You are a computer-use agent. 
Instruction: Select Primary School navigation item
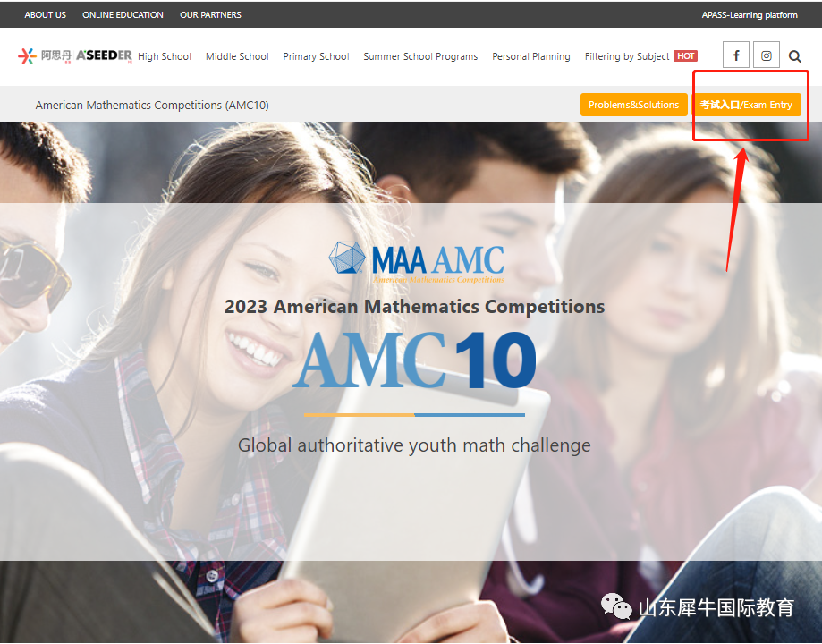click(316, 56)
